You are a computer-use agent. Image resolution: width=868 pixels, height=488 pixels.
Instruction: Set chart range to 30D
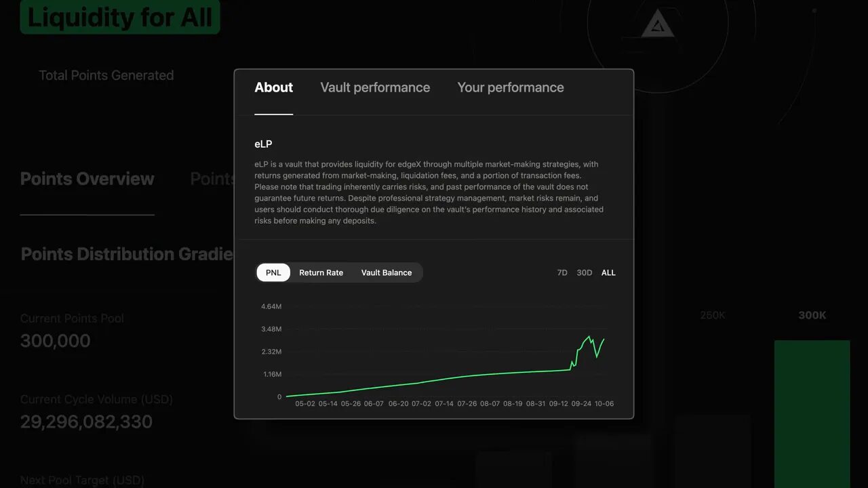click(x=585, y=272)
